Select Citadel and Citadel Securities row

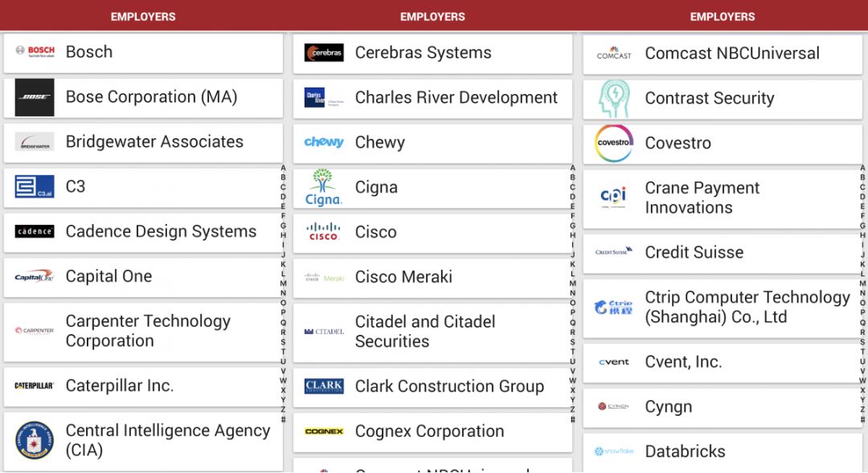[432, 332]
